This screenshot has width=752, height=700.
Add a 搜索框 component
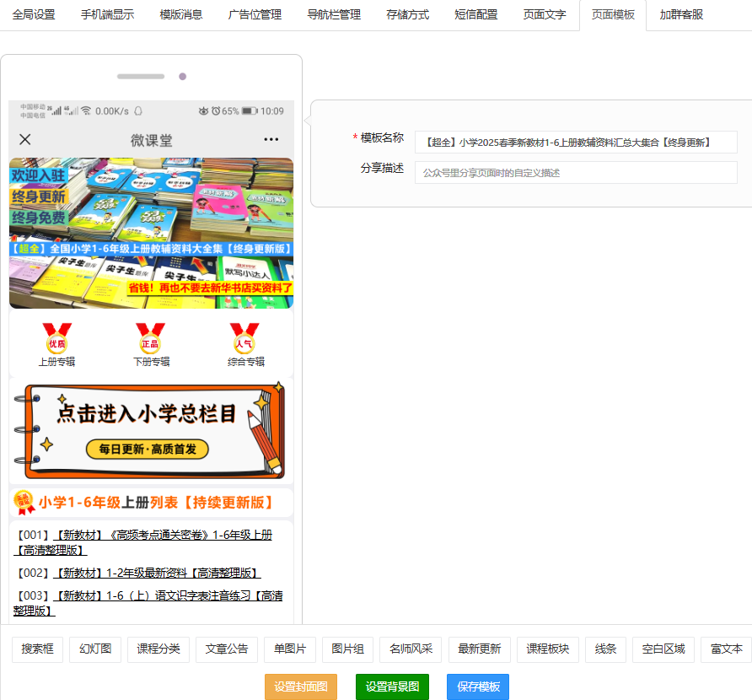pos(37,649)
